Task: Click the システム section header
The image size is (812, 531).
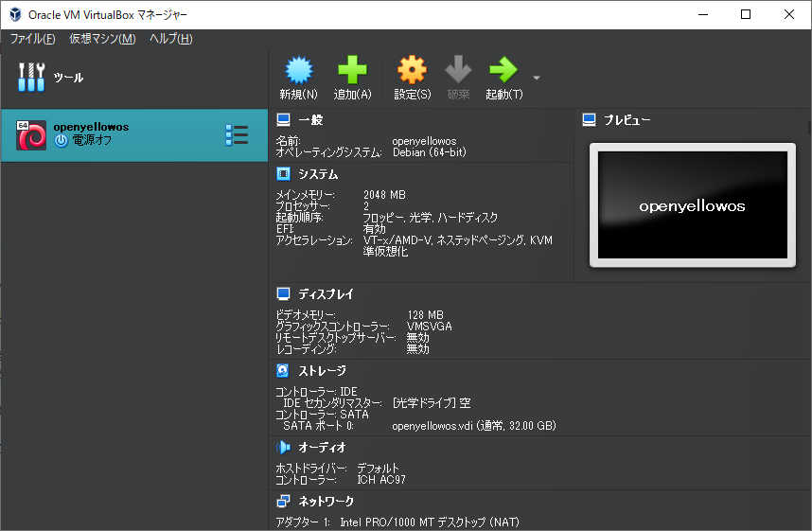Action: [x=317, y=174]
